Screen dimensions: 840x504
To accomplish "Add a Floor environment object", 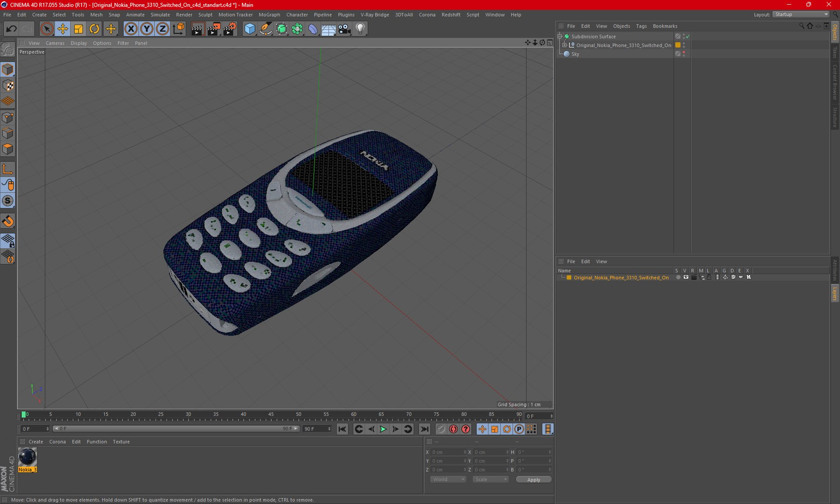I will click(x=329, y=29).
